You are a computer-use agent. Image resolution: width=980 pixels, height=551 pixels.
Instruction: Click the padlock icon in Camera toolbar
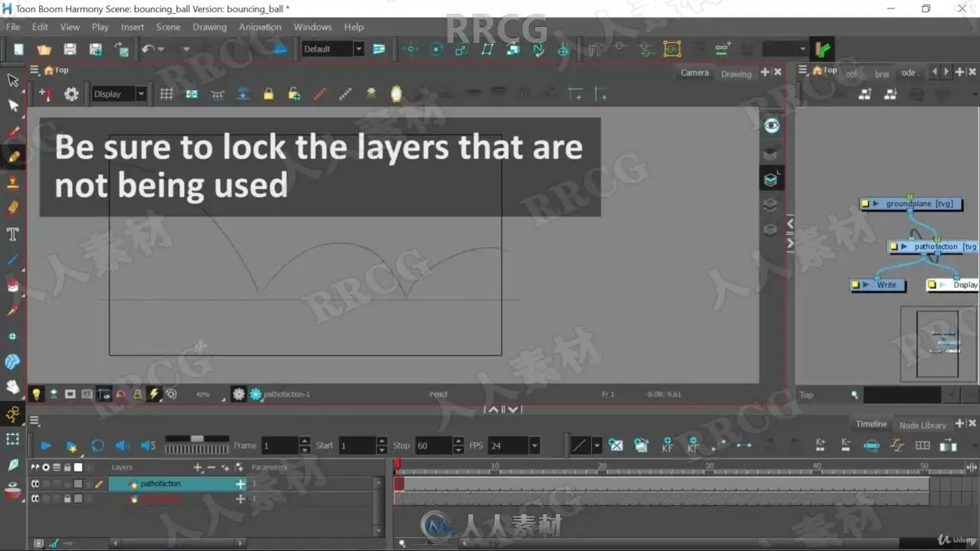tap(268, 94)
